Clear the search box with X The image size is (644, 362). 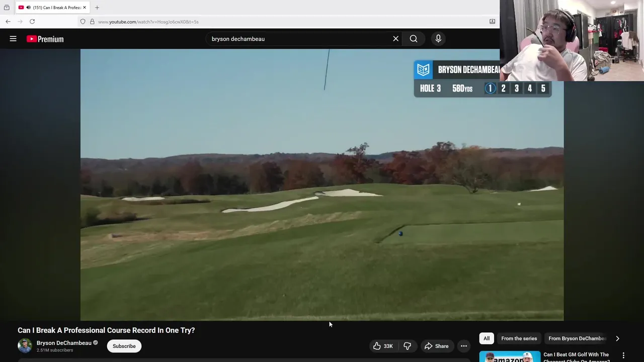point(396,39)
